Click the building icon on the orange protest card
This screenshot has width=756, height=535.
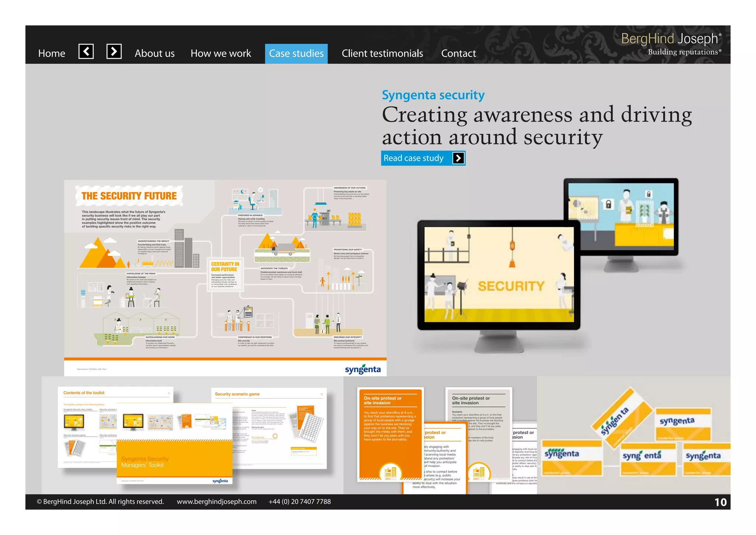390,472
